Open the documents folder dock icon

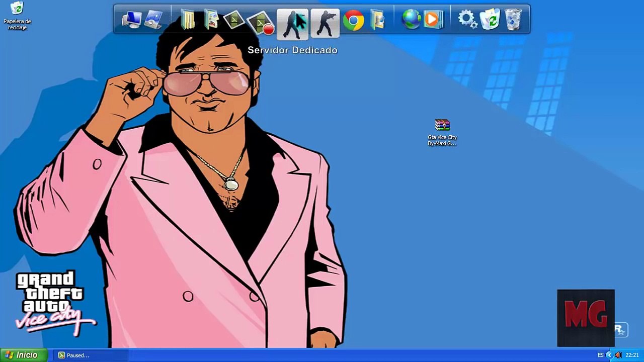tap(188, 20)
